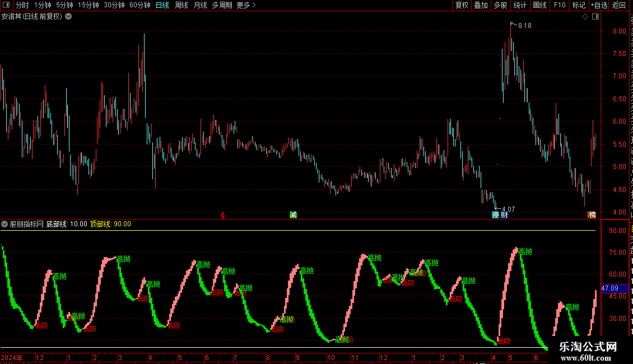Click the 财 financial event marker
Screen dimensions: 633x364
[504, 215]
